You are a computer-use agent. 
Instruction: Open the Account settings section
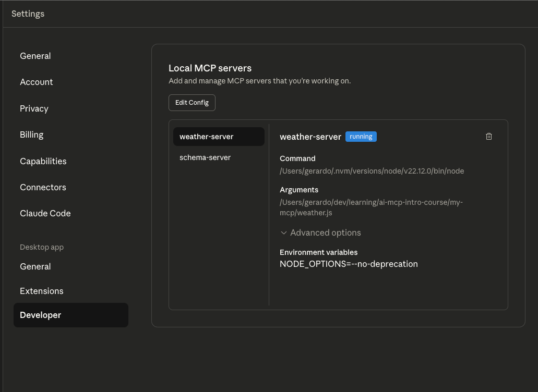pos(36,82)
